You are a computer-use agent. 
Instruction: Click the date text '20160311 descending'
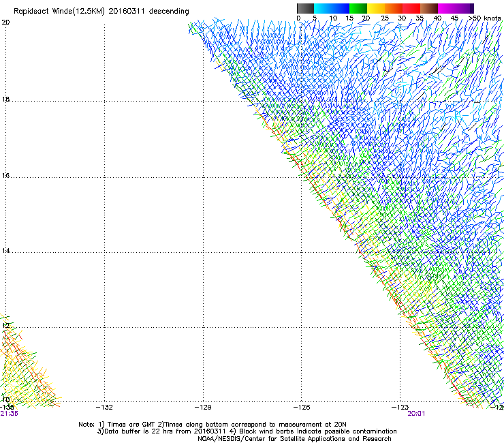pyautogui.click(x=149, y=12)
